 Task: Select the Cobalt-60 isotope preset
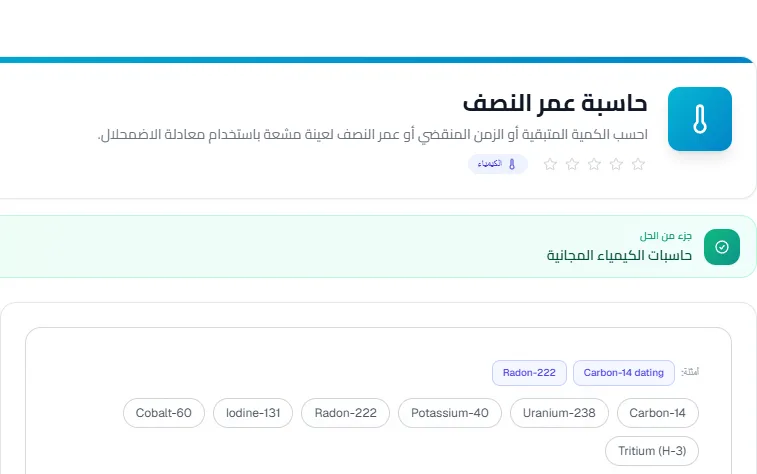point(164,413)
